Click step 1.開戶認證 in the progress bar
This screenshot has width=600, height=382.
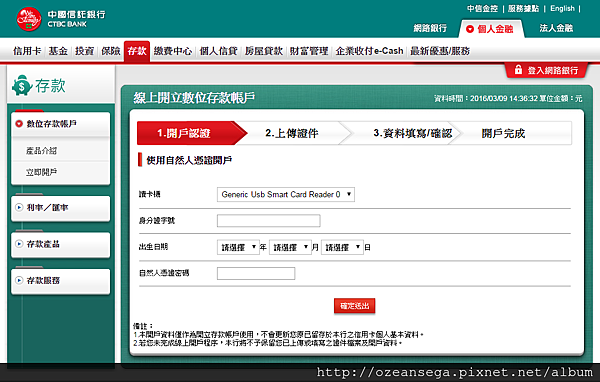(x=191, y=133)
